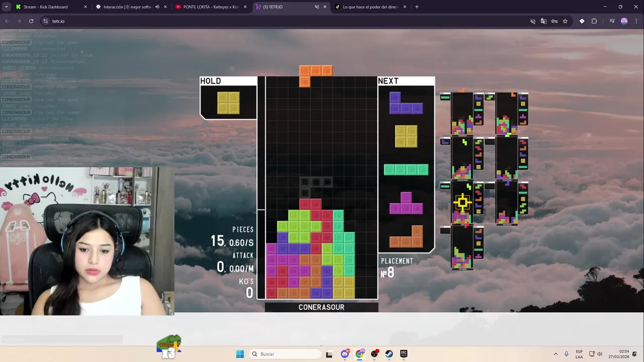Click the targeted opponent board with yellow crosshair
This screenshot has width=644, height=362.
pos(462,203)
